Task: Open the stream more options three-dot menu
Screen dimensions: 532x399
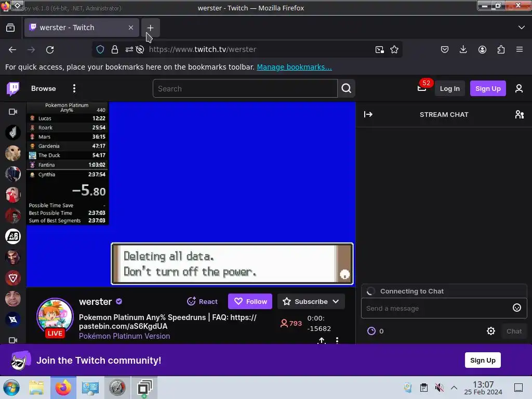Action: click(x=337, y=340)
